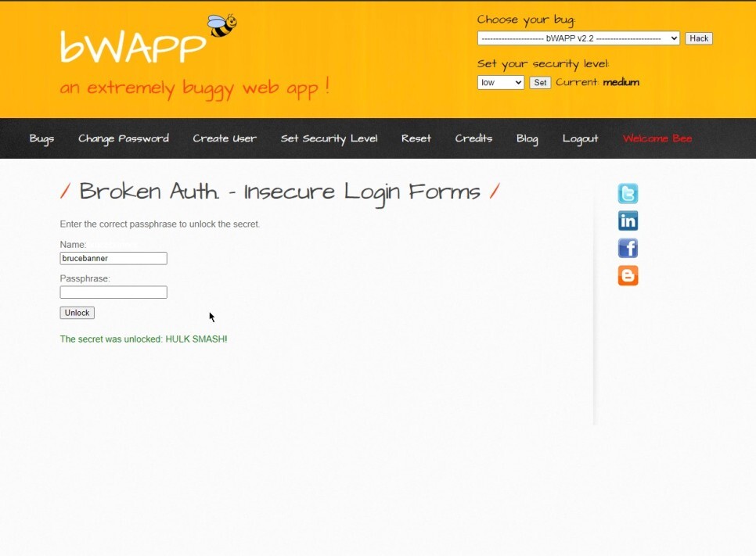Focus the Passphrase input field
Image resolution: width=756 pixels, height=556 pixels.
(113, 292)
